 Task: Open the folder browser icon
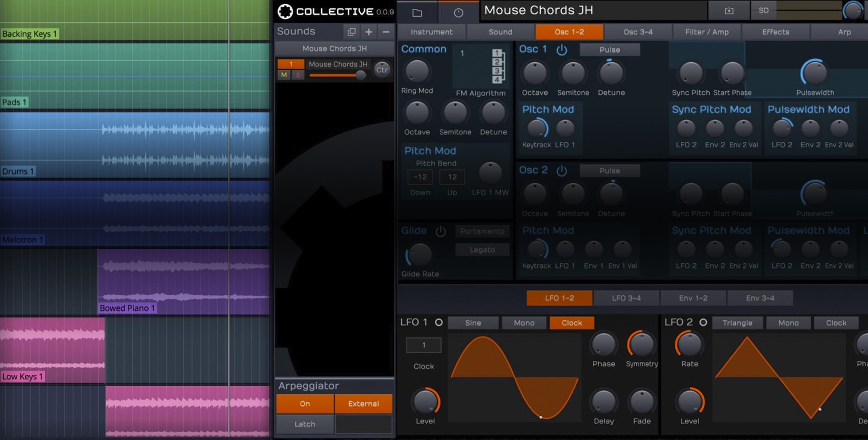coord(417,12)
